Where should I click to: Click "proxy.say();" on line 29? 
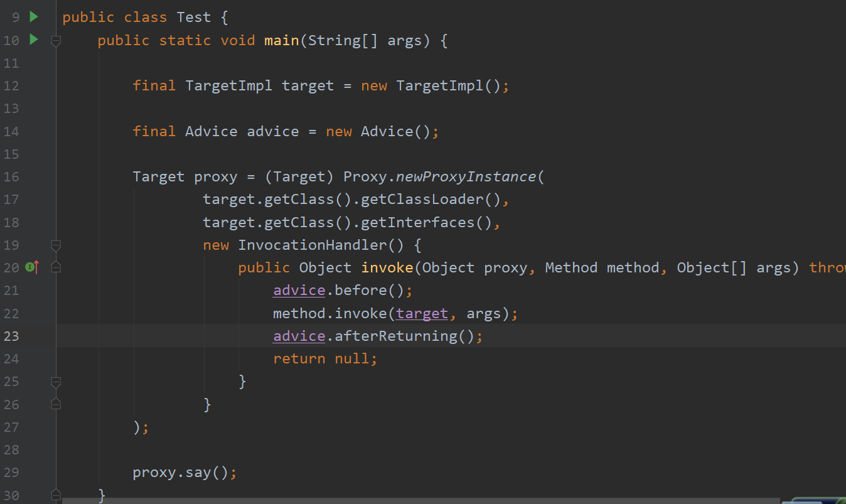point(185,472)
